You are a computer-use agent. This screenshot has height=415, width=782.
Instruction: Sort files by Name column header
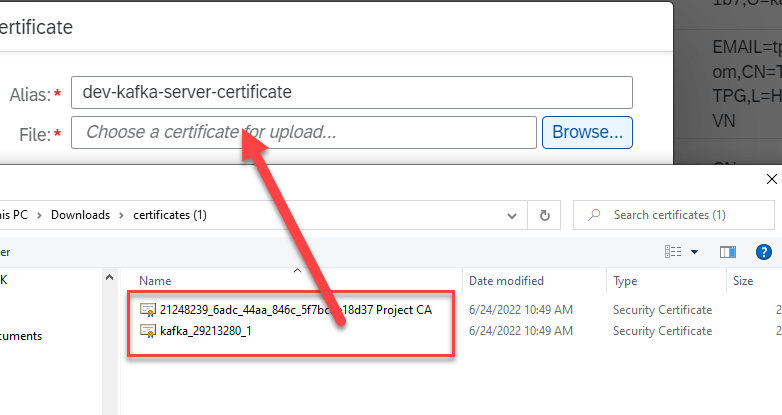pos(155,281)
